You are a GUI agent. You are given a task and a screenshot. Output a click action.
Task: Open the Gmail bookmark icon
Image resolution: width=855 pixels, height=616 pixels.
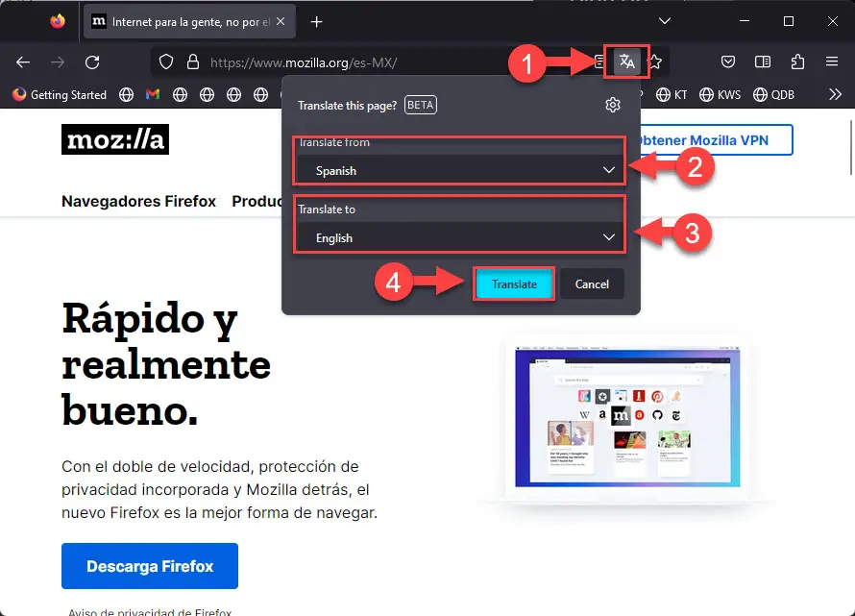pos(153,94)
